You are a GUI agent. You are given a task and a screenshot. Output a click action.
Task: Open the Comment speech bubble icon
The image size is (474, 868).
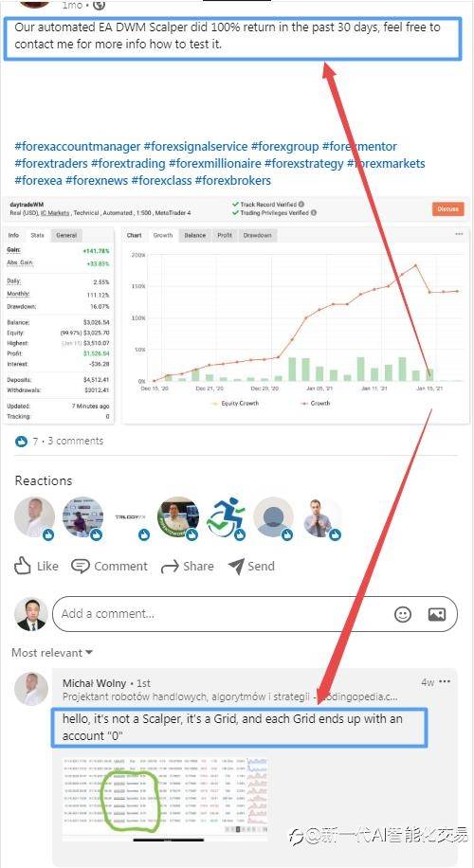tap(81, 567)
